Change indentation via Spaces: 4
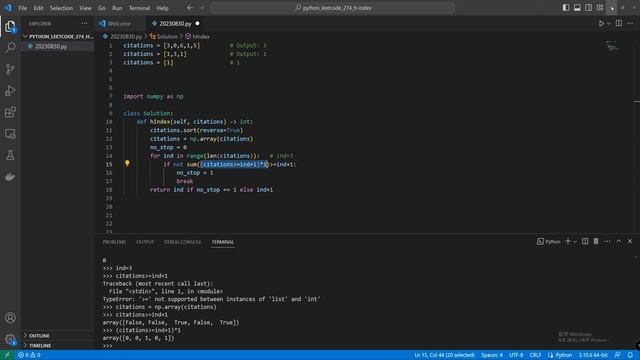The width and height of the screenshot is (640, 360). coord(492,355)
